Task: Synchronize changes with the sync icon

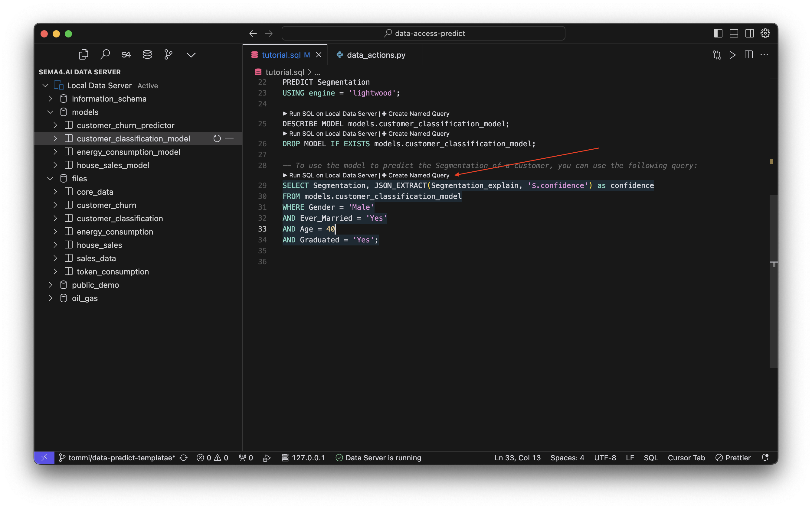Action: pos(183,458)
